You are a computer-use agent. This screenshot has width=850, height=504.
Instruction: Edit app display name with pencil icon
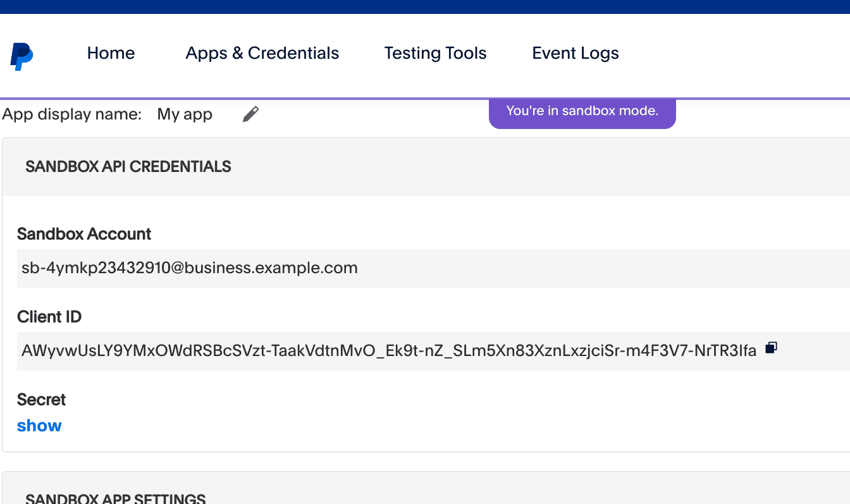coord(250,114)
